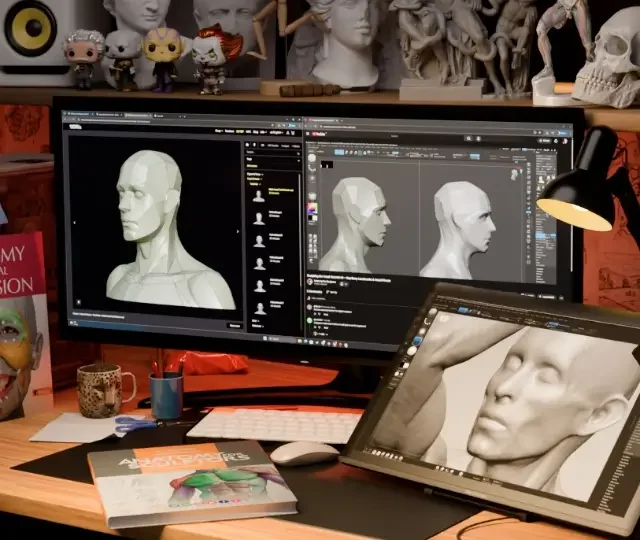Screen dimensions: 640x540
Task: Open the YouTube notifications bell
Action: [556, 141]
